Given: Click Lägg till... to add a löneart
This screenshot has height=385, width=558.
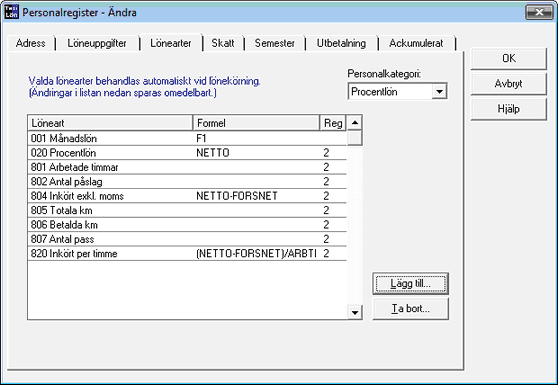Looking at the screenshot, I should [x=410, y=284].
